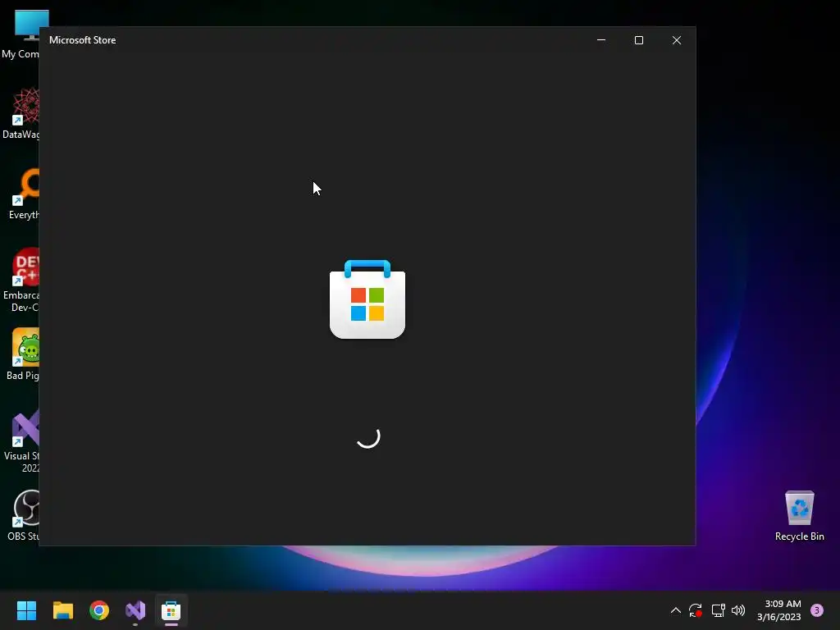Select the Embarcadero Dev-C++ desktop shortcut

pos(21,280)
